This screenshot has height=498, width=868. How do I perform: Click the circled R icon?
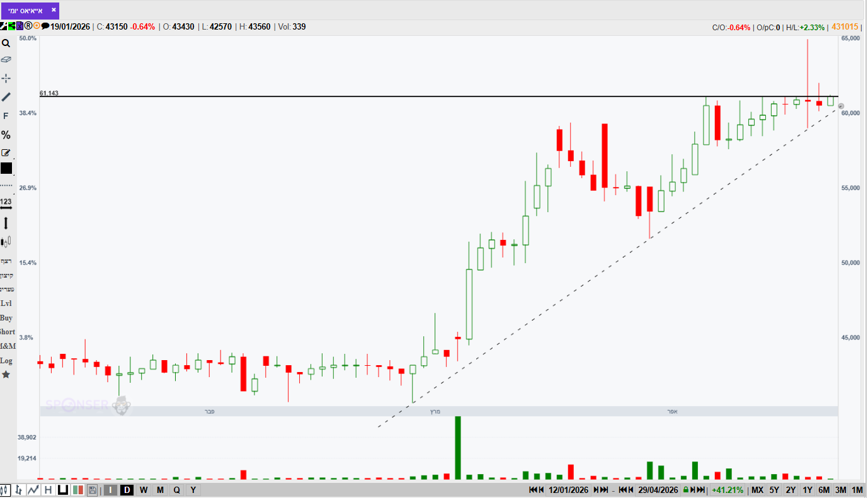[x=28, y=26]
